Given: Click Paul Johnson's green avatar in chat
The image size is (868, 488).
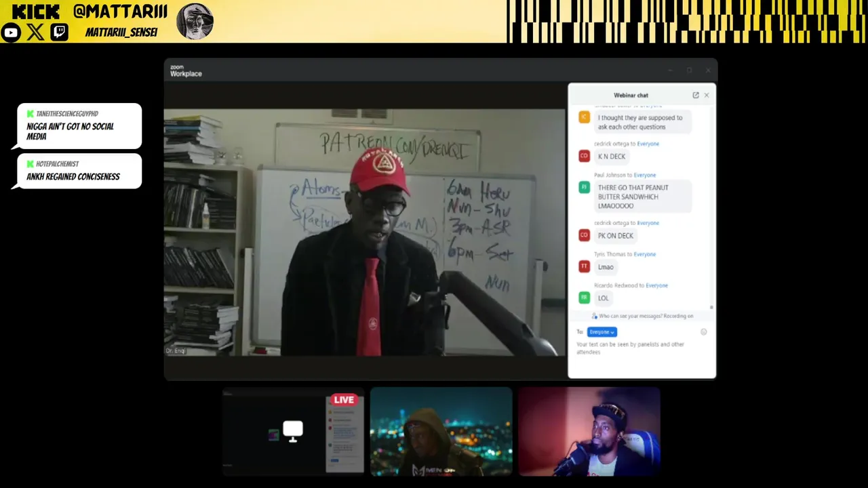Looking at the screenshot, I should pos(584,188).
